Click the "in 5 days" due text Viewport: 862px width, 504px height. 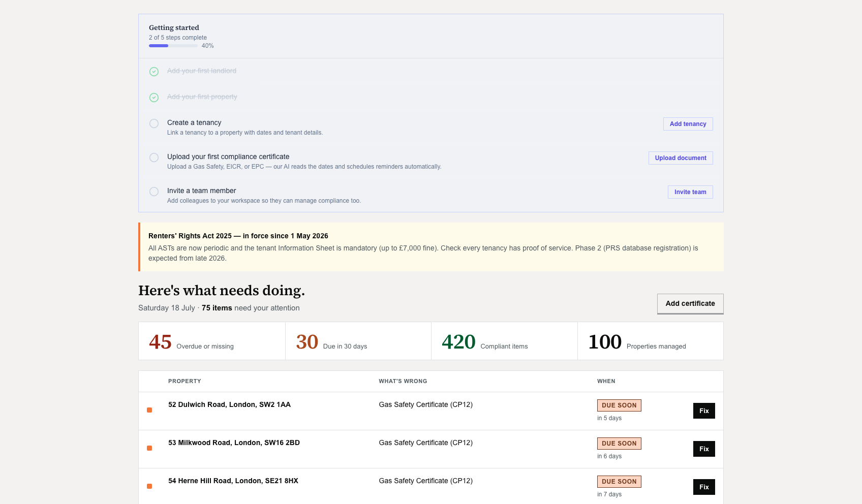(609, 418)
